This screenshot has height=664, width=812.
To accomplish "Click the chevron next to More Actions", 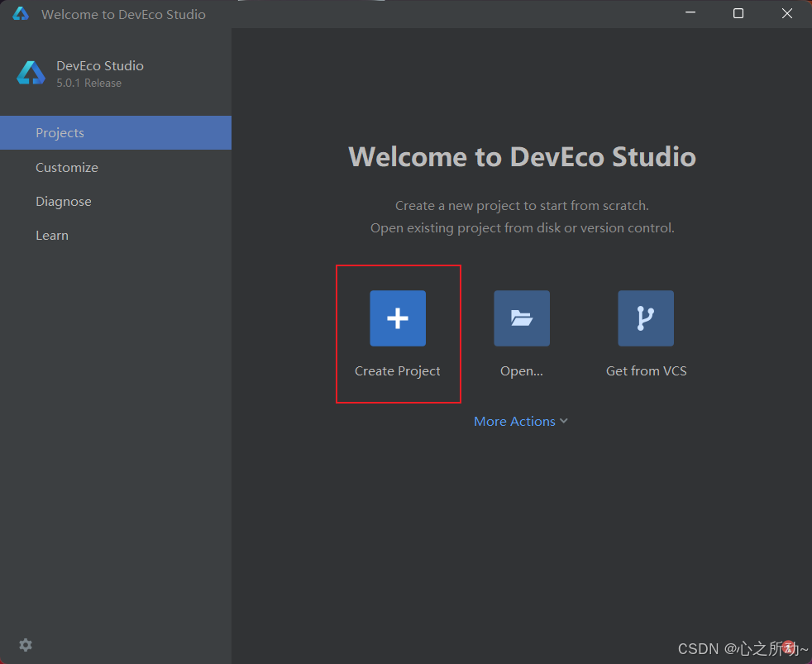I will (563, 421).
